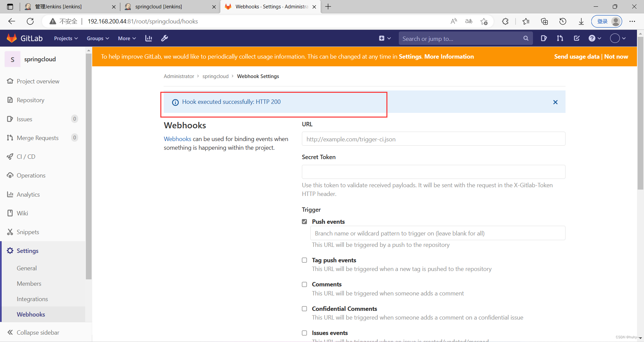The height and width of the screenshot is (342, 644).
Task: Enable Confidential Comments checkbox
Action: coord(305,309)
